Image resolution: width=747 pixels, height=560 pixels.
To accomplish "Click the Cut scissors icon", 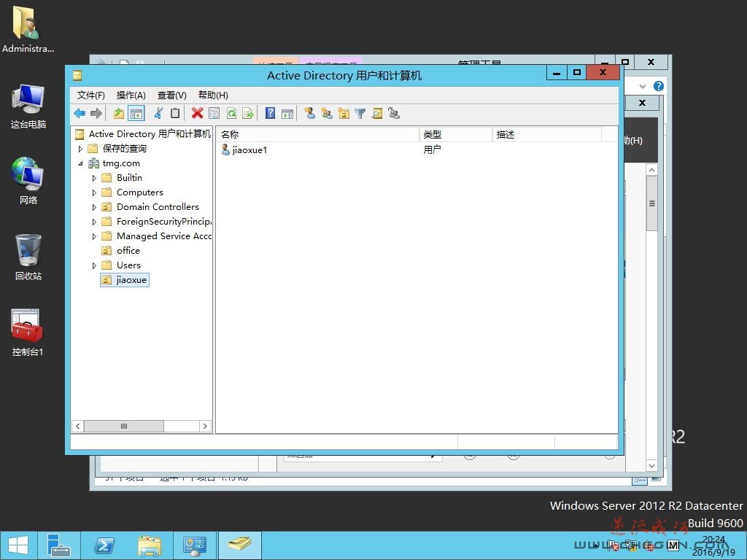I will (x=158, y=113).
